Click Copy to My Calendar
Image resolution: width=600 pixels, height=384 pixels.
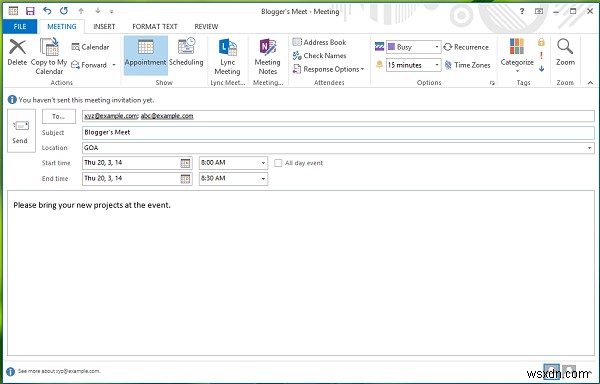point(49,56)
